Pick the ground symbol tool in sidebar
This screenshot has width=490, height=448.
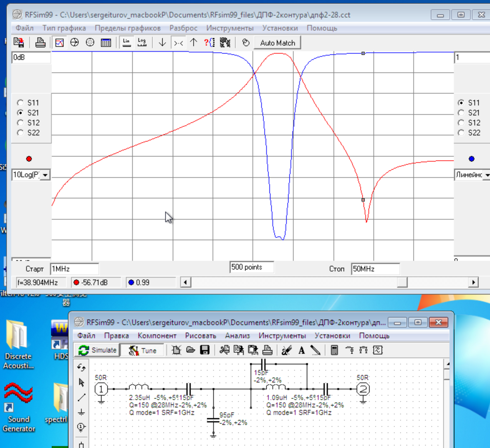pos(81,412)
